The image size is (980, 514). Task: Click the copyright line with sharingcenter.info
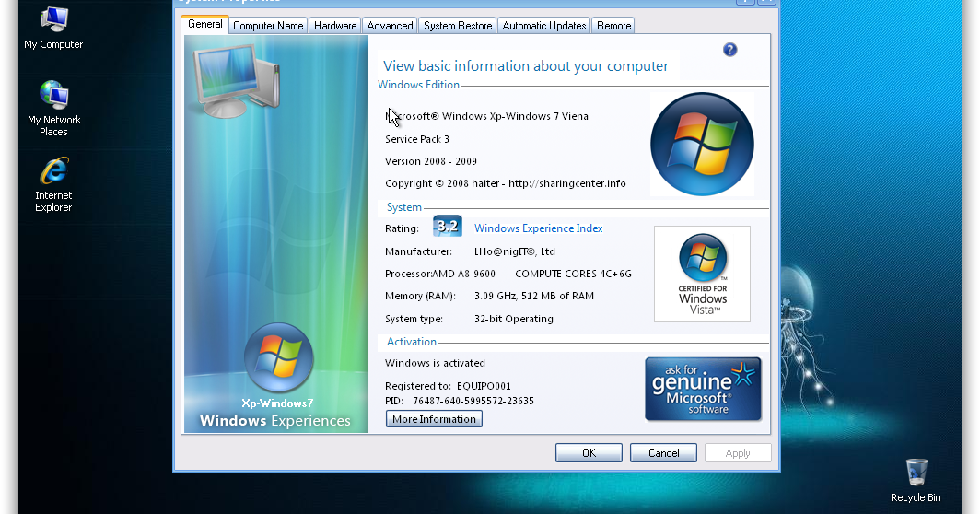coord(505,184)
